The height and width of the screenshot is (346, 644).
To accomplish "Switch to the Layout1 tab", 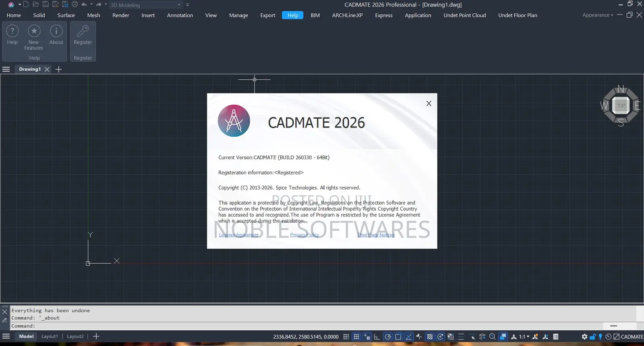I will (50, 336).
